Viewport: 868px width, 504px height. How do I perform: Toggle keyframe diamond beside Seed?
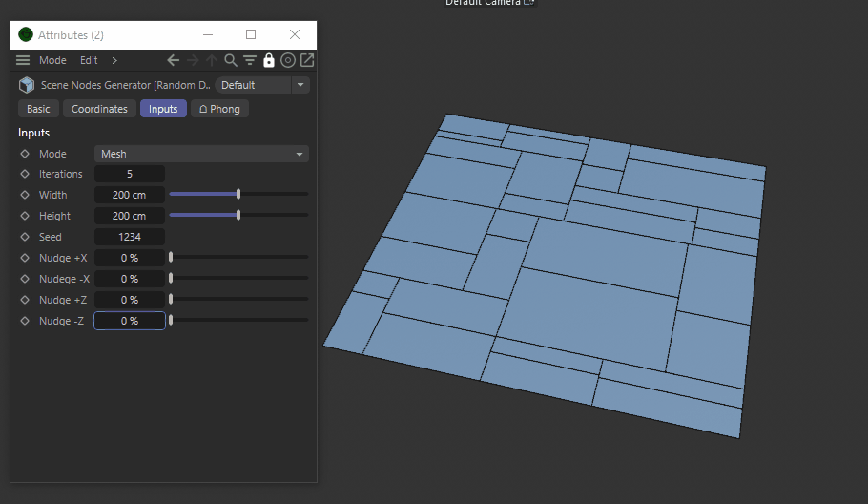click(x=25, y=237)
